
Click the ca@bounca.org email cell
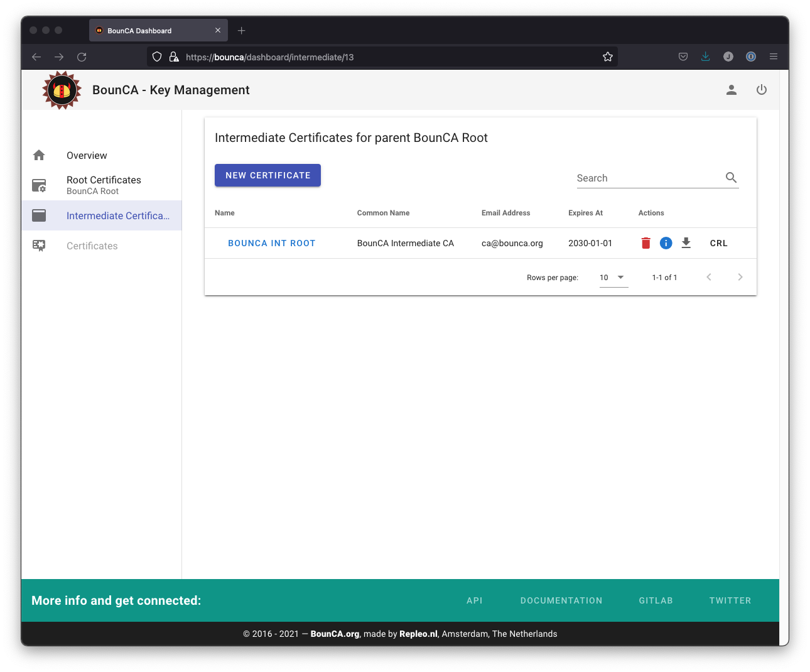pyautogui.click(x=512, y=243)
